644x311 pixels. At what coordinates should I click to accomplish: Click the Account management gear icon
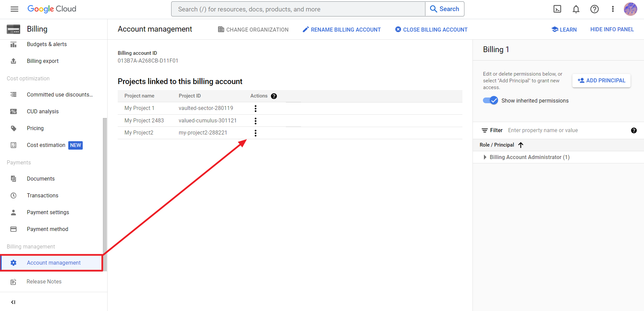tap(13, 263)
